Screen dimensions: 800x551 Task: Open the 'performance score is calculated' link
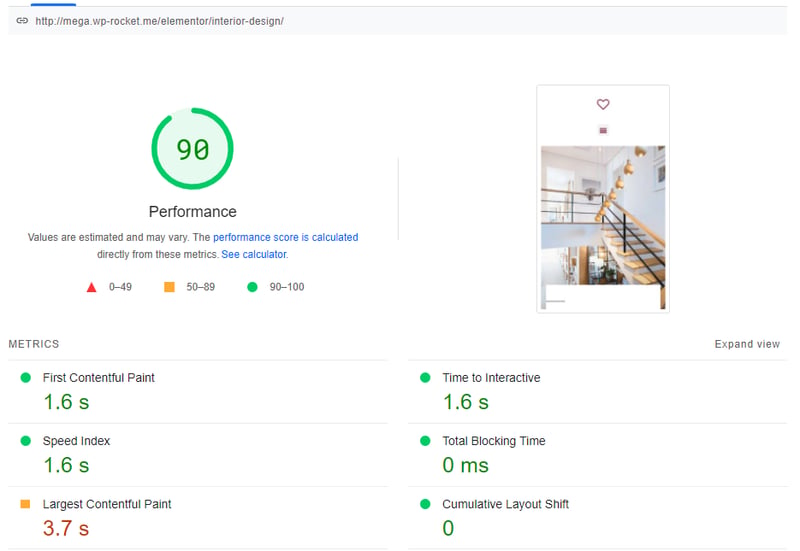[x=286, y=237]
